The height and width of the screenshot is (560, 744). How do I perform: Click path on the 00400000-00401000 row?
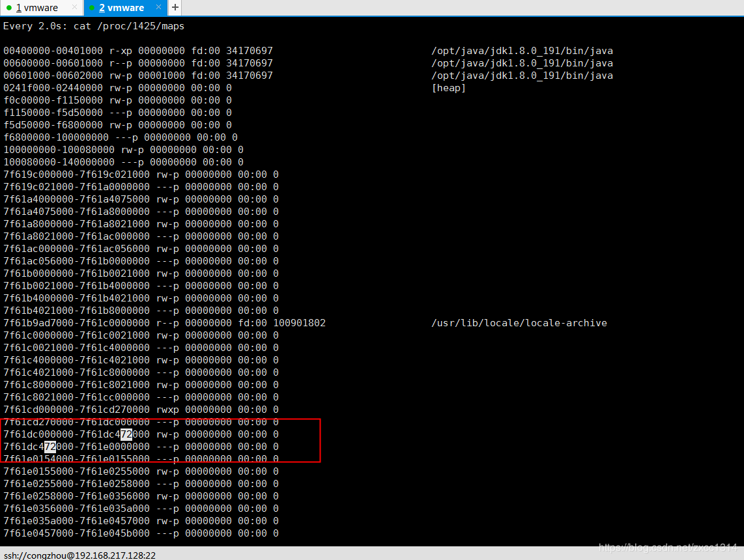tap(522, 51)
